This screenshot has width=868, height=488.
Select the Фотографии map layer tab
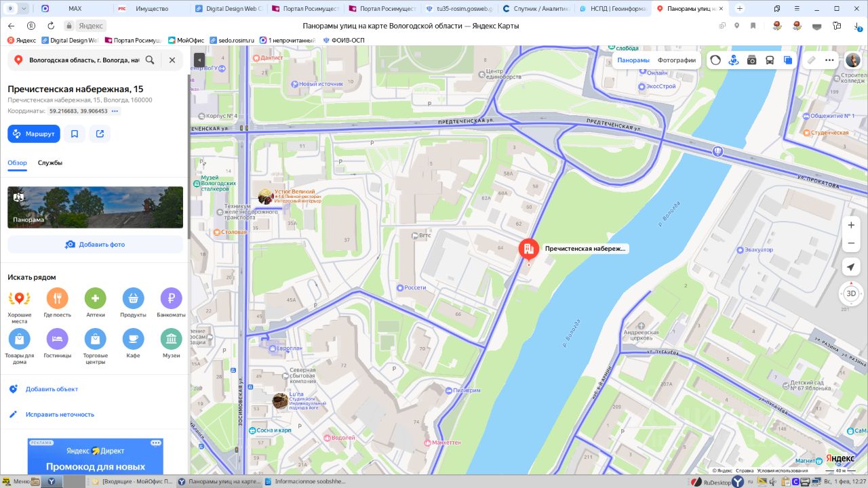677,60
